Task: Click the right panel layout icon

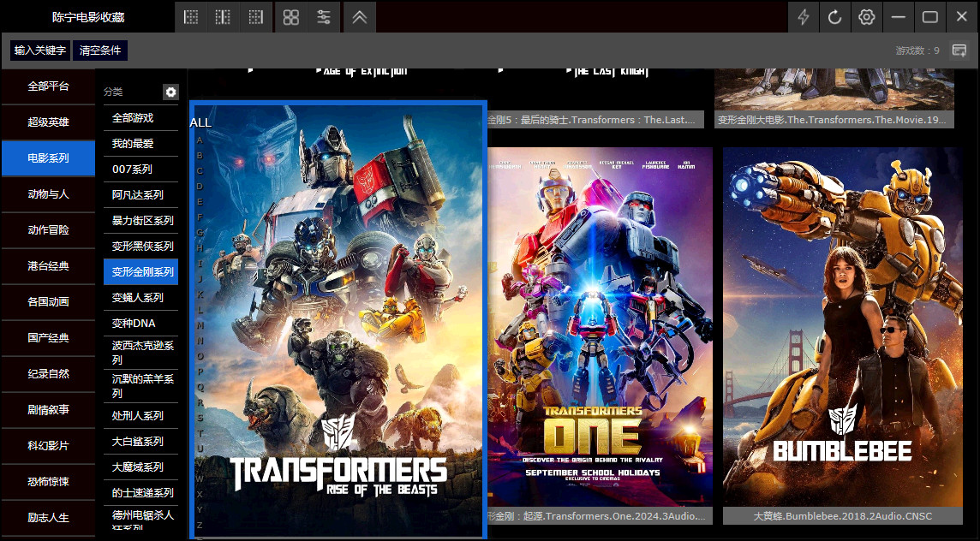Action: [x=255, y=17]
